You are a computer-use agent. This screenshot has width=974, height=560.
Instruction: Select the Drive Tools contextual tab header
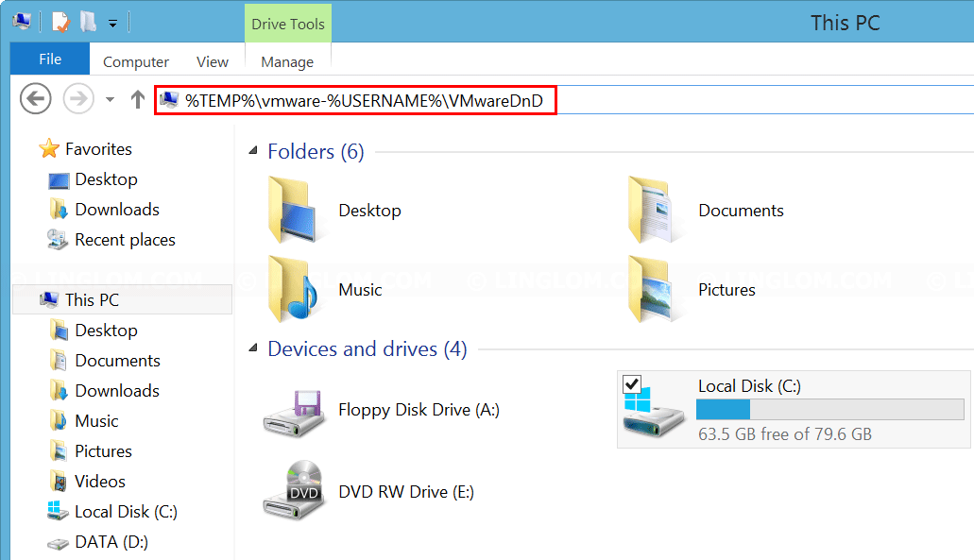[288, 24]
